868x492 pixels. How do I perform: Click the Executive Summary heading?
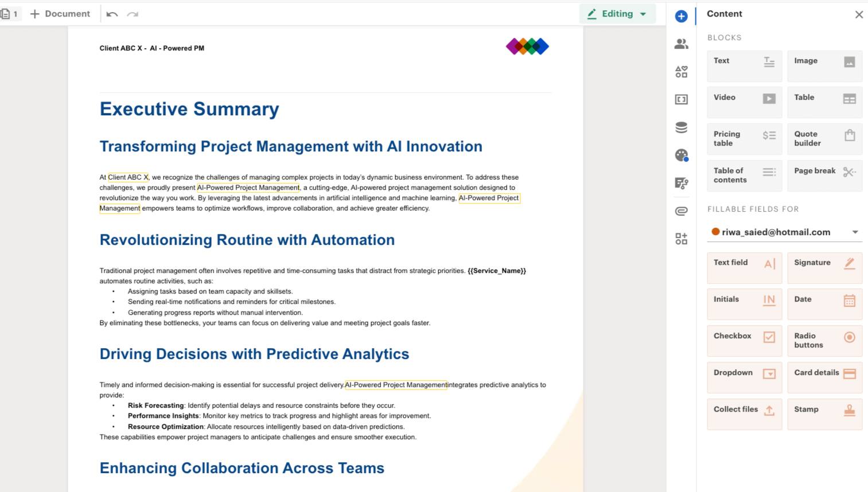point(189,109)
